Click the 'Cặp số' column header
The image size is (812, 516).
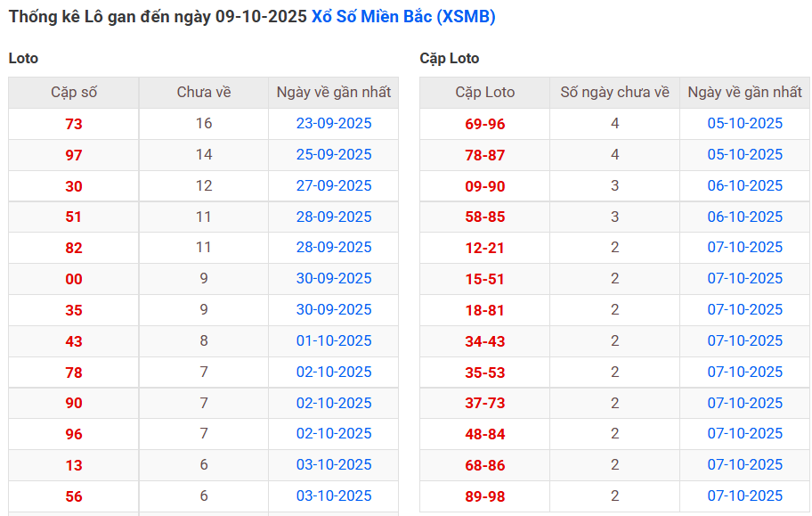click(x=74, y=93)
